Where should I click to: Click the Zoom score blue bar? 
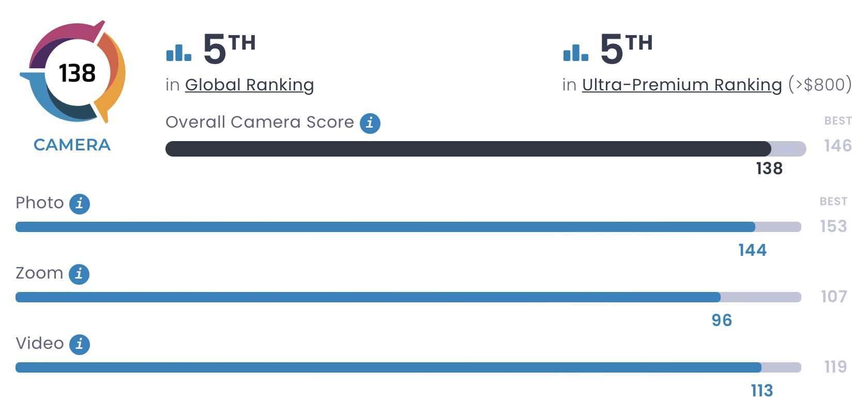click(x=368, y=297)
